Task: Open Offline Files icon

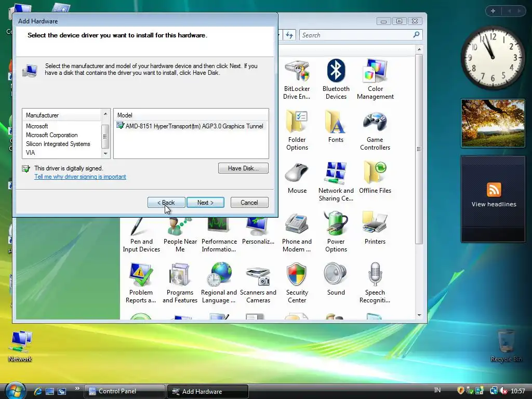Action: tap(375, 178)
